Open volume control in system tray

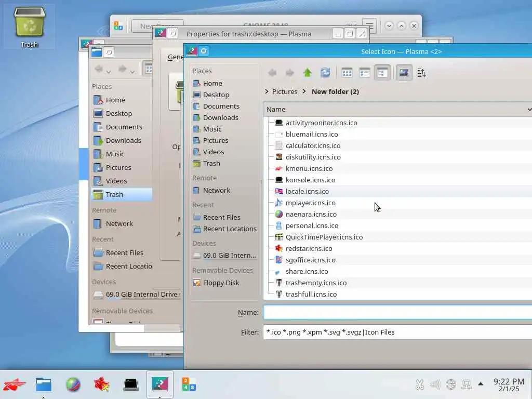click(x=435, y=384)
